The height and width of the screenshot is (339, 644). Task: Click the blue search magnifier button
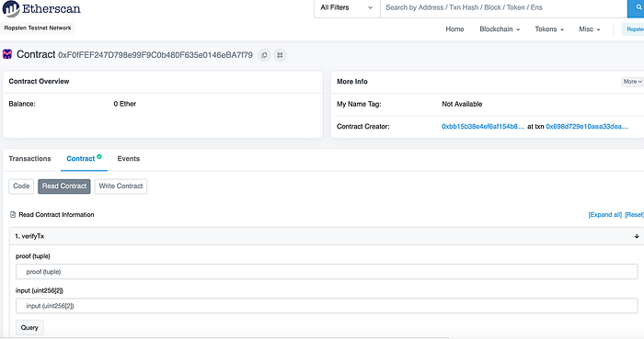tap(637, 8)
